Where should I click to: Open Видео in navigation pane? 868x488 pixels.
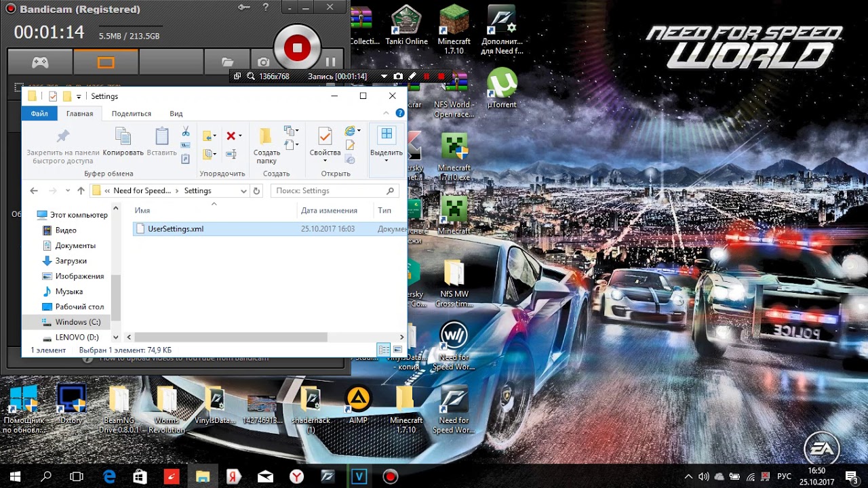point(59,230)
